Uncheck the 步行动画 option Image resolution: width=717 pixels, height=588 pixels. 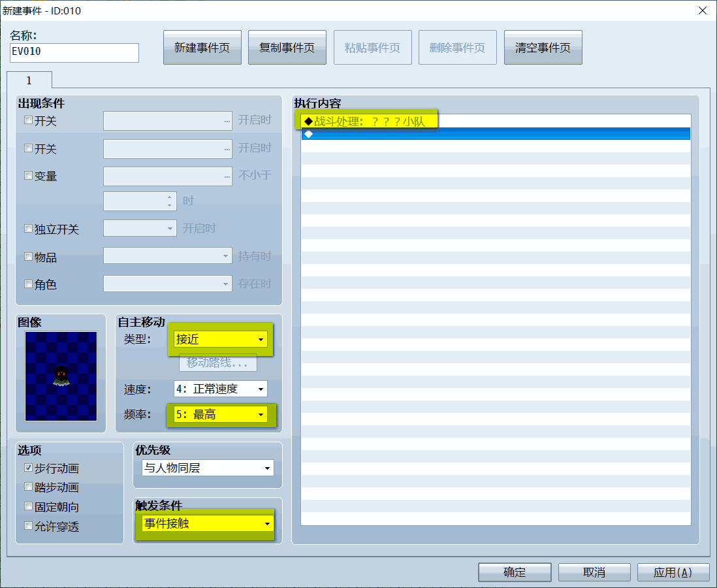coord(28,468)
